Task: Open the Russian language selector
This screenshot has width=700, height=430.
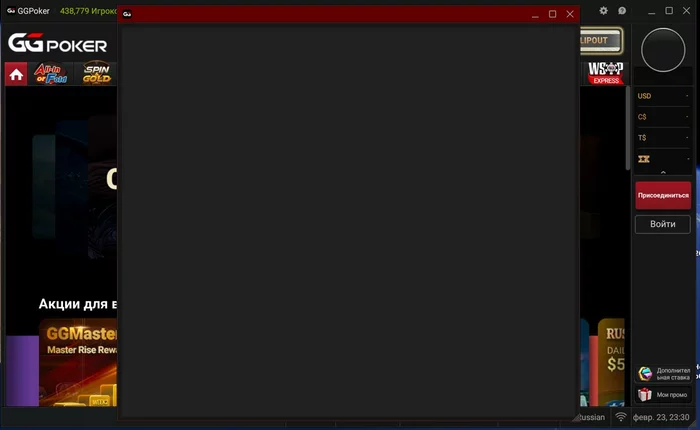Action: click(x=592, y=417)
